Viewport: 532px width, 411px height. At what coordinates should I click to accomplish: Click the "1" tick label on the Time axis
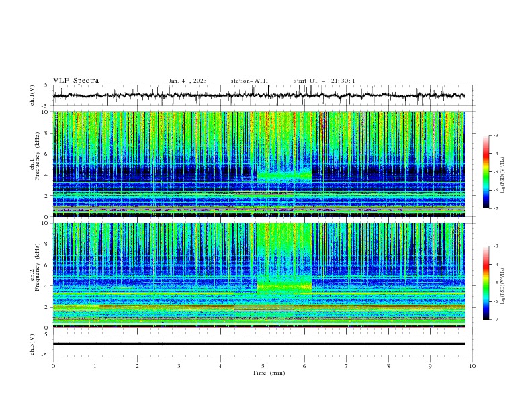click(95, 366)
